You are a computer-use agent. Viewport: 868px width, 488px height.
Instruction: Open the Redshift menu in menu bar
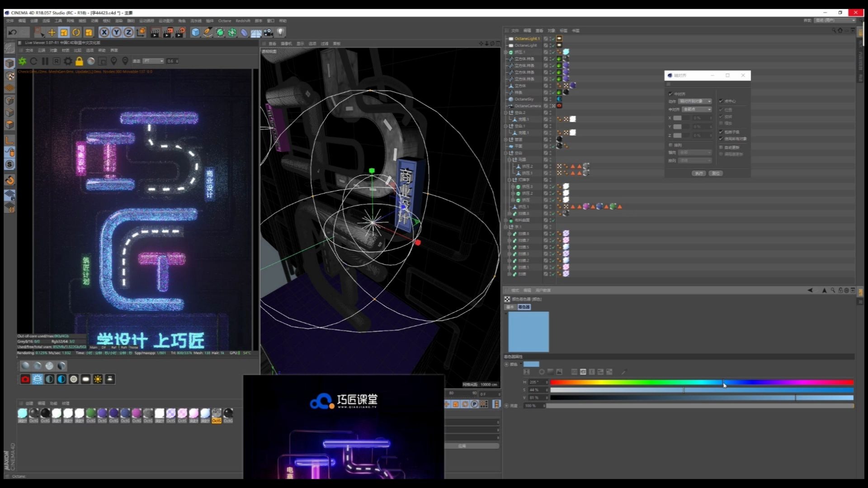[243, 21]
